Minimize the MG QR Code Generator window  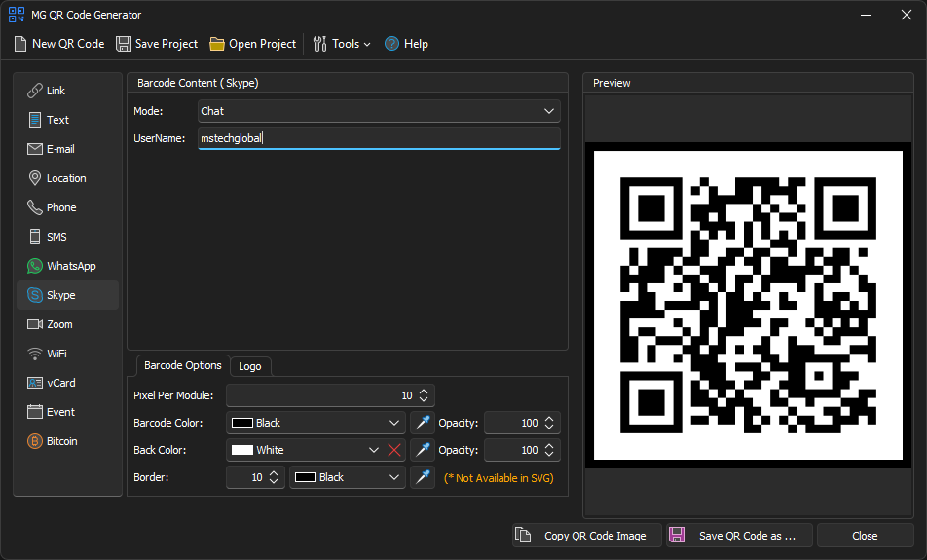tap(866, 15)
